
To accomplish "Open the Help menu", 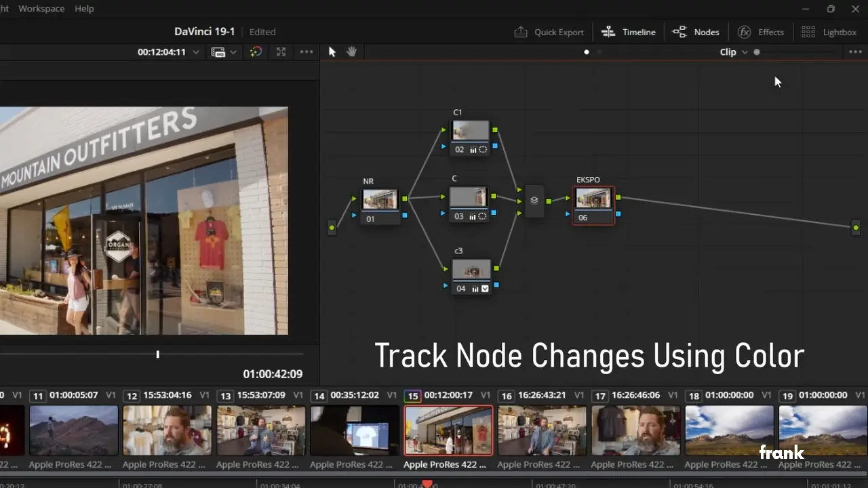I will coord(84,9).
